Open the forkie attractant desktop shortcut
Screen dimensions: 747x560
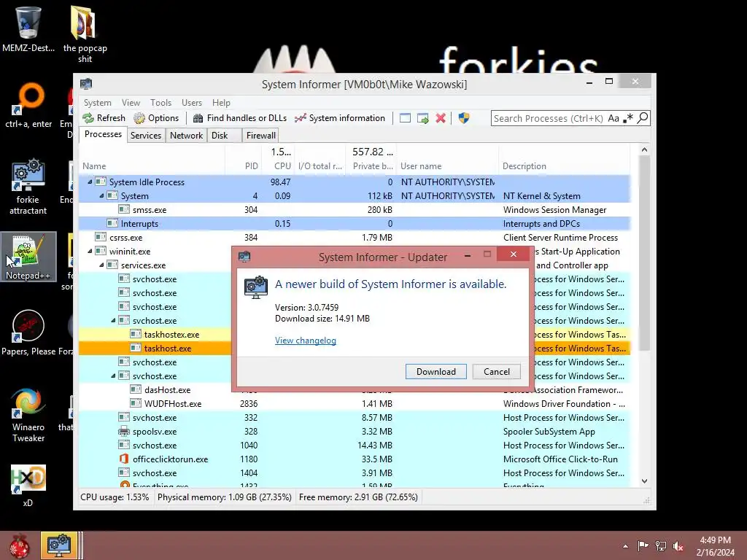[28, 187]
